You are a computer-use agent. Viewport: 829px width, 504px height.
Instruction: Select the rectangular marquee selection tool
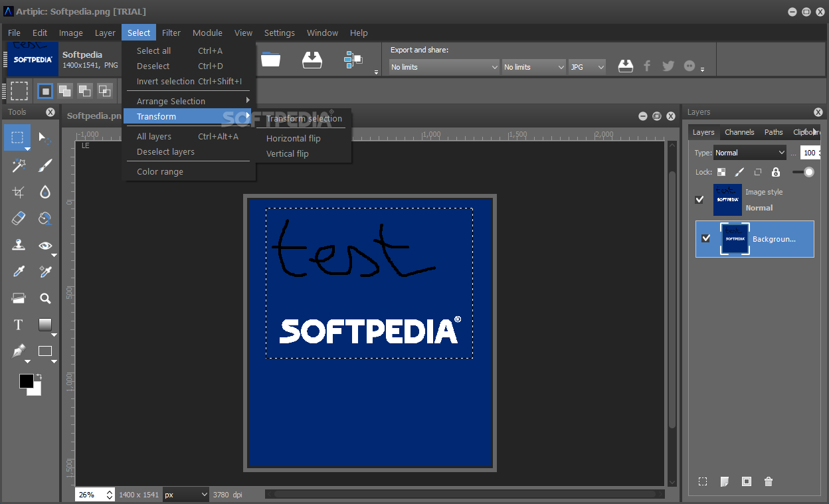[x=18, y=138]
